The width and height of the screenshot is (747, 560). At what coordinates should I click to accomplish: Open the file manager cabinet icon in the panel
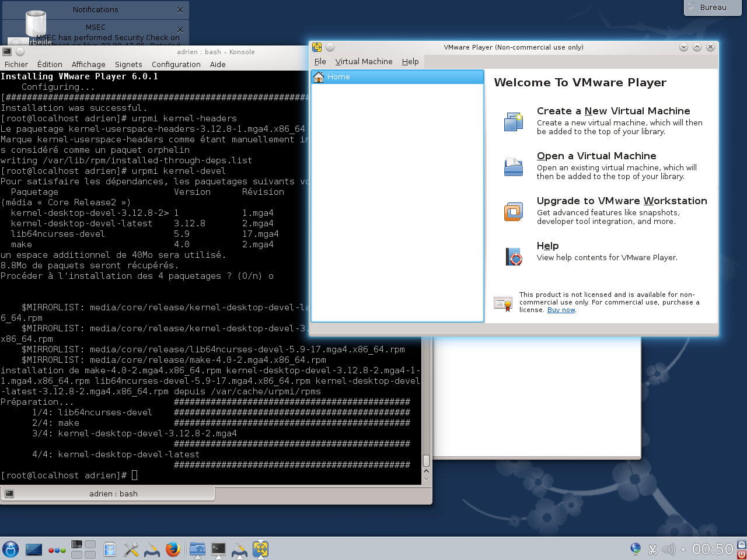(x=109, y=549)
